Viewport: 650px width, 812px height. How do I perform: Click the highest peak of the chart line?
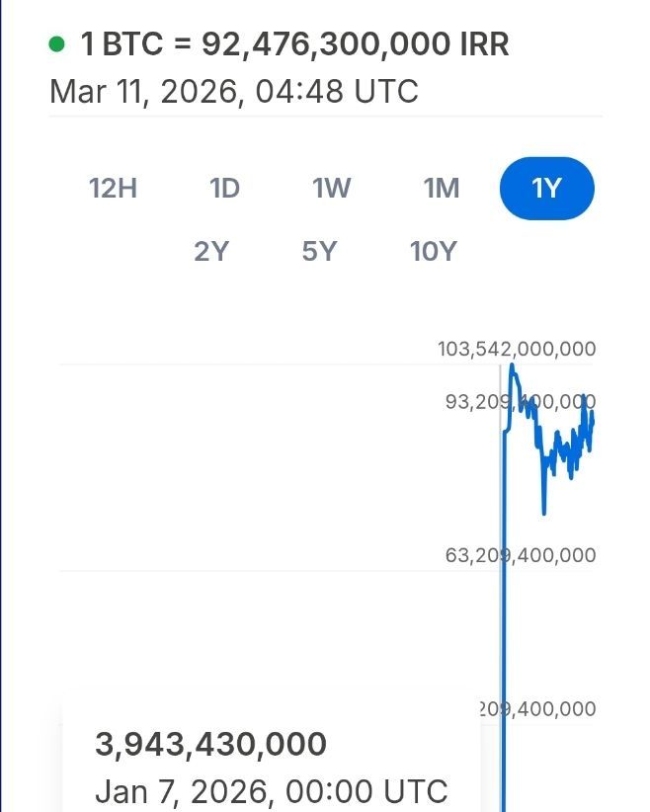(513, 367)
